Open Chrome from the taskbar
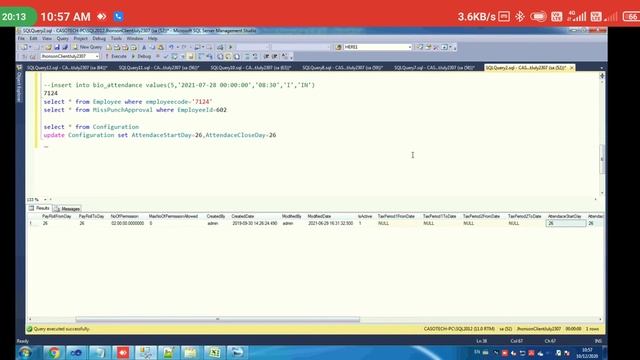The height and width of the screenshot is (360, 640). (53, 353)
